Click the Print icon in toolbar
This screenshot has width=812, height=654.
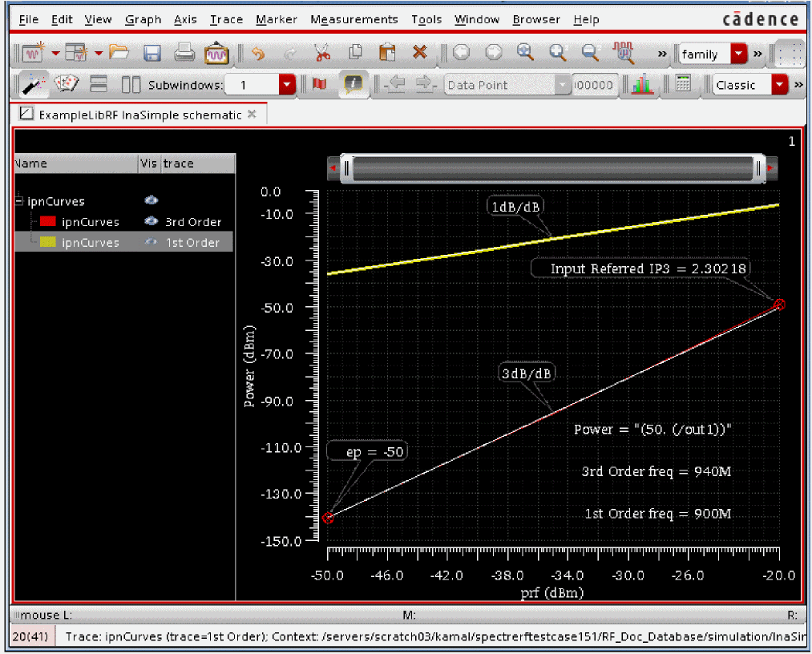pyautogui.click(x=184, y=53)
